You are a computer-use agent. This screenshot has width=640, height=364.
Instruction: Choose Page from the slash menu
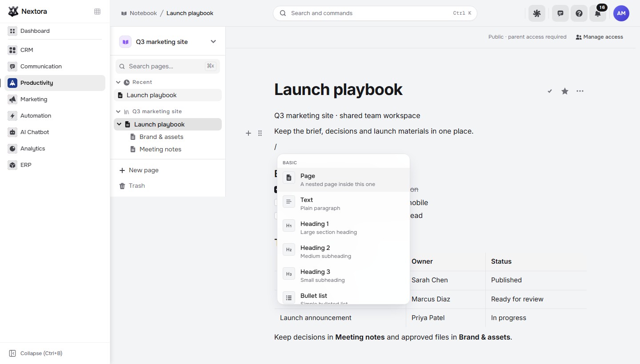click(x=343, y=180)
